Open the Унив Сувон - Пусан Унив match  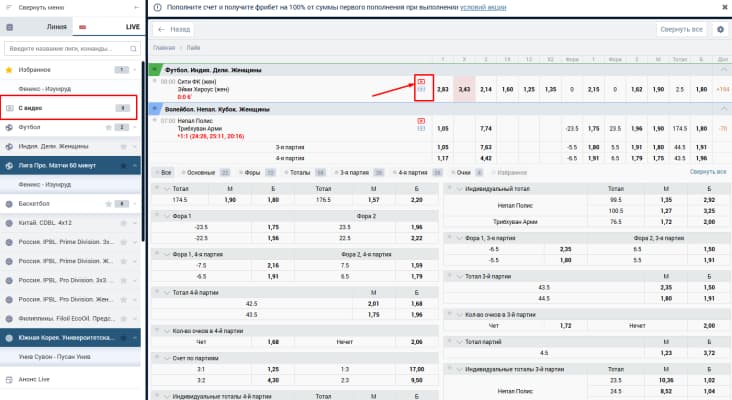click(x=70, y=357)
